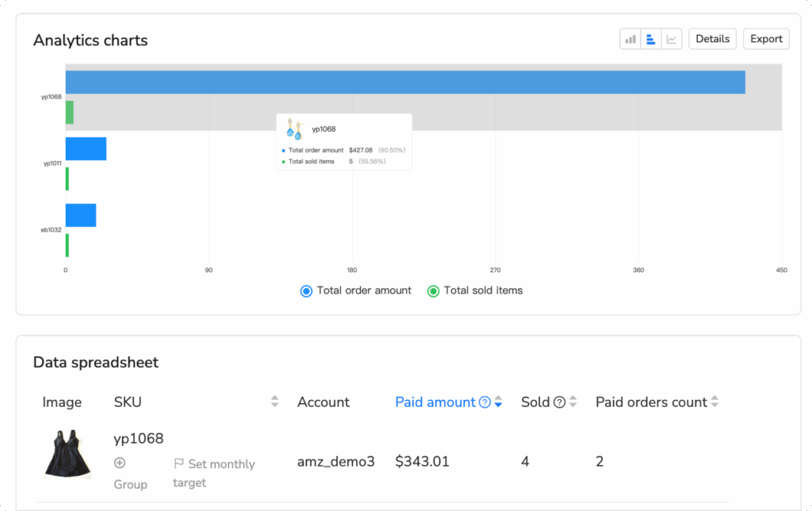Viewport: 812px width, 511px height.
Task: Select the horizontal bar chart view icon
Action: pos(650,38)
